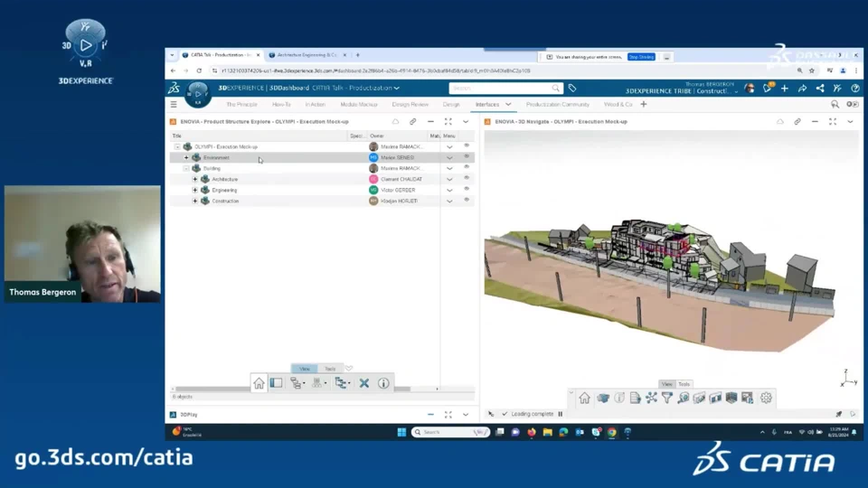Click Home icon in 3D Navigate toolbar
868x488 pixels.
(585, 398)
